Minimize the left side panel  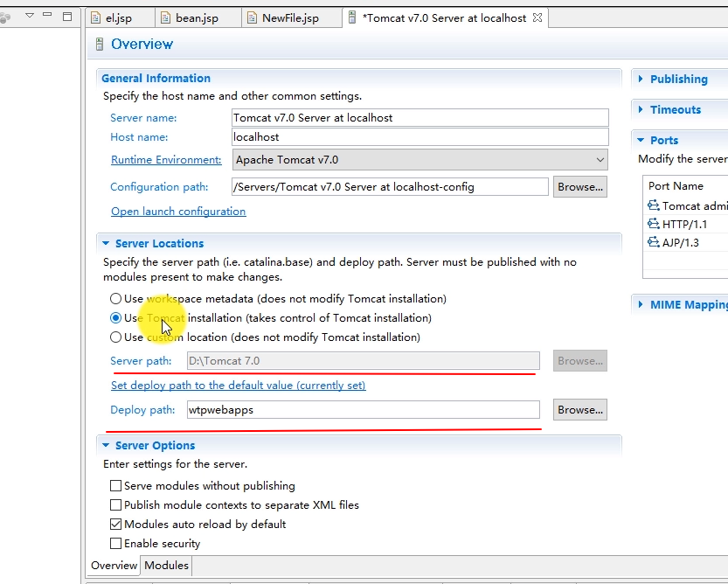coord(47,15)
